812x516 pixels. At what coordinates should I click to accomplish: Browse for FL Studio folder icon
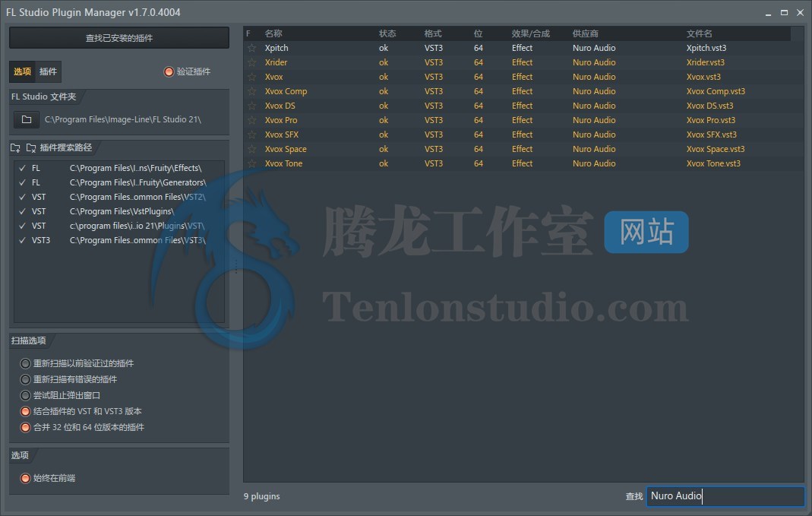point(27,119)
